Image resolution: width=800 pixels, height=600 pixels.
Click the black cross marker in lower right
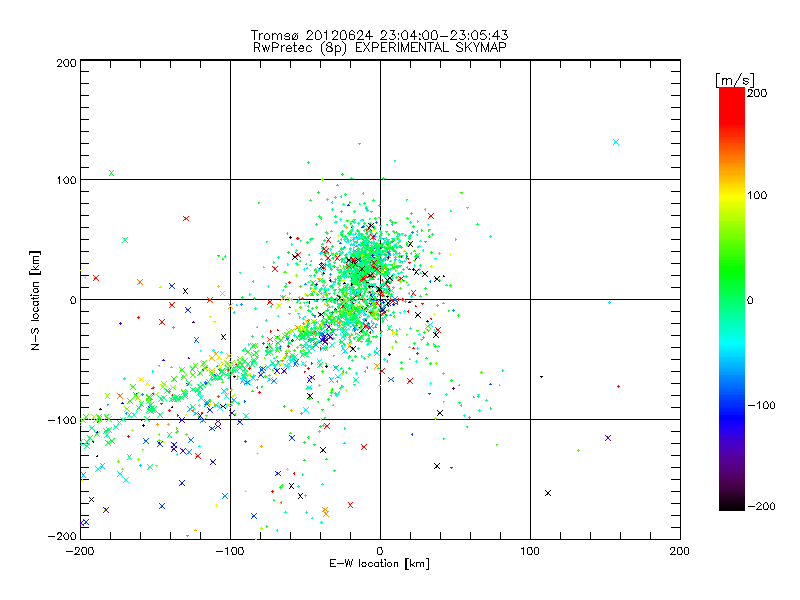tap(548, 493)
